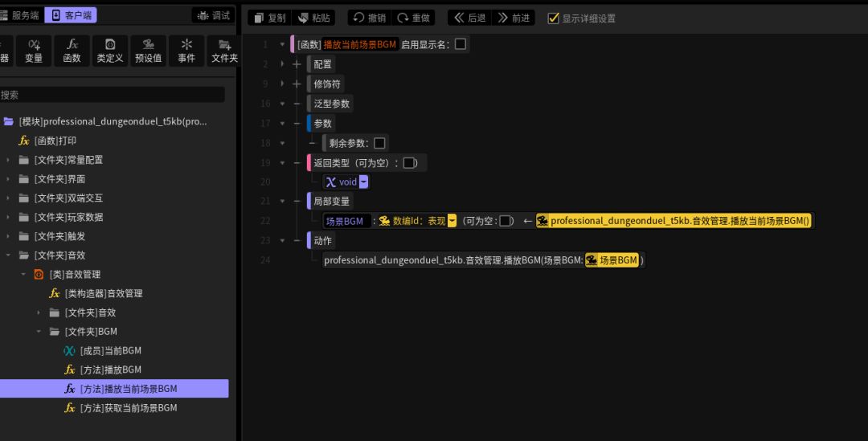Select the [文件夹]玩家数据 folder

pos(68,217)
